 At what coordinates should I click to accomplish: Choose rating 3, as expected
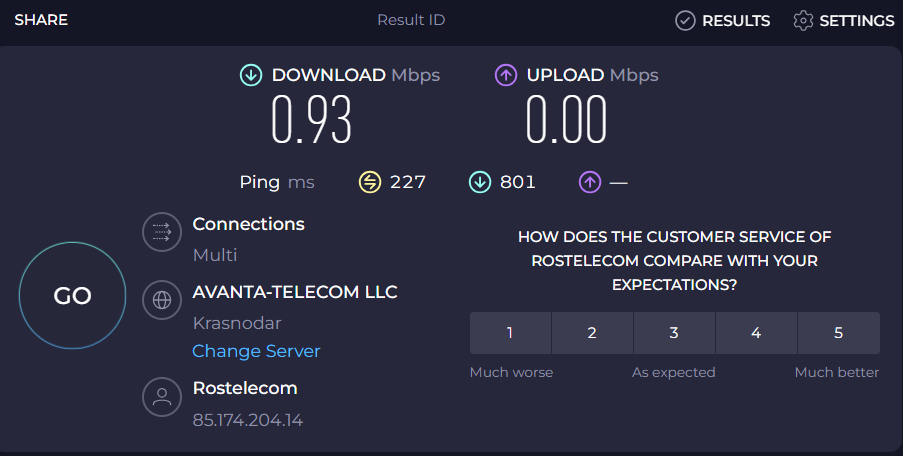coord(674,333)
